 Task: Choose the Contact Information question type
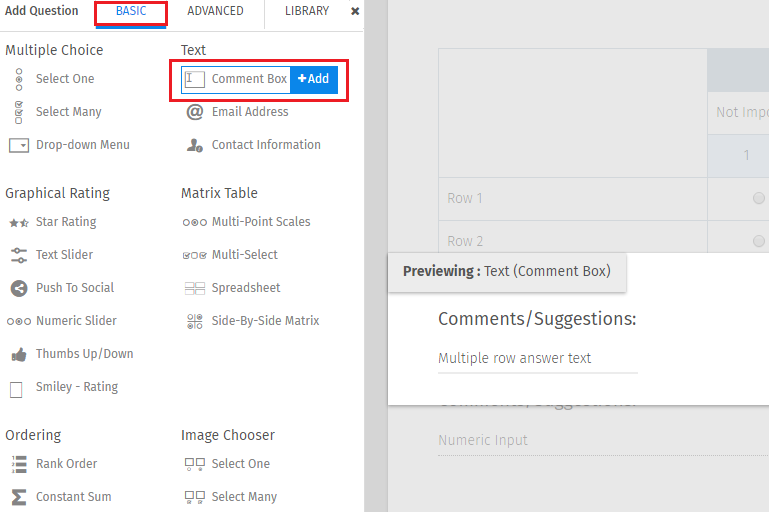[x=266, y=145]
